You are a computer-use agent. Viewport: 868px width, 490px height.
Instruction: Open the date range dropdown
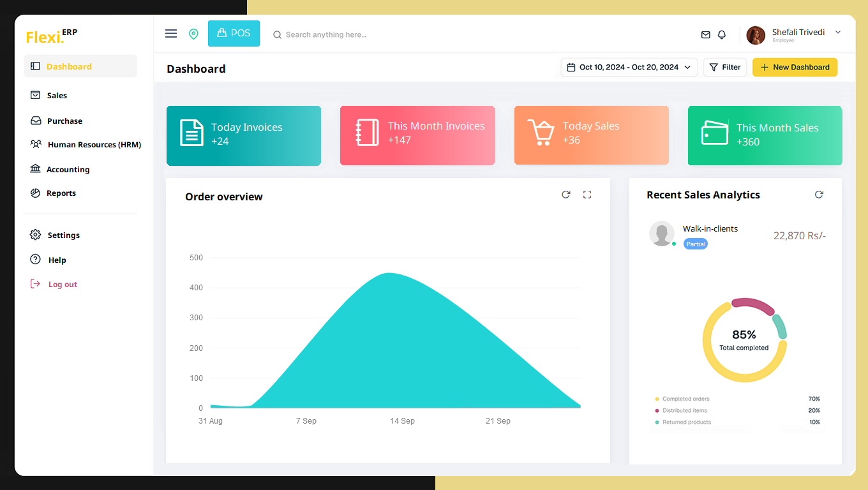(629, 67)
